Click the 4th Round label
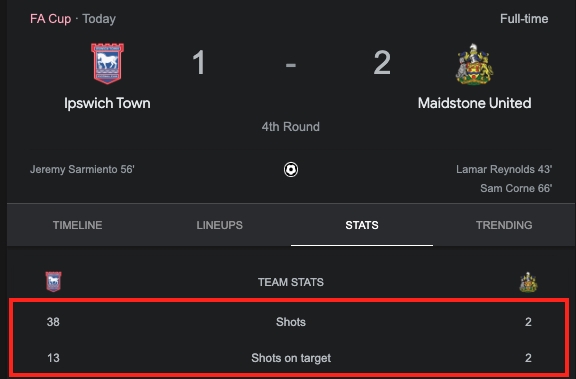This screenshot has width=576, height=379. [291, 127]
